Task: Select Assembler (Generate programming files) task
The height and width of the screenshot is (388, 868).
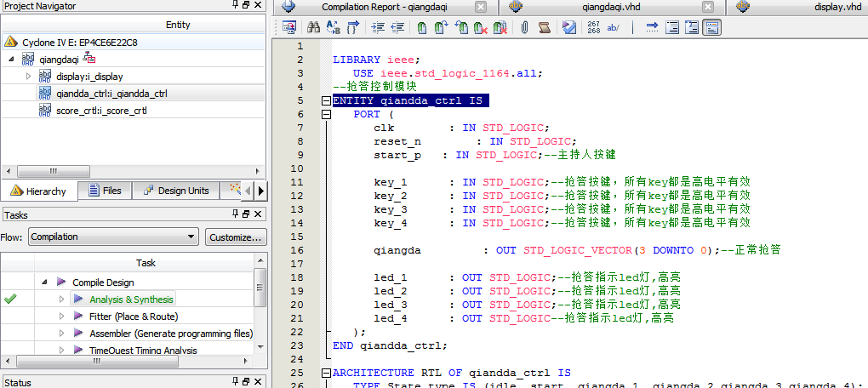Action: (x=171, y=334)
